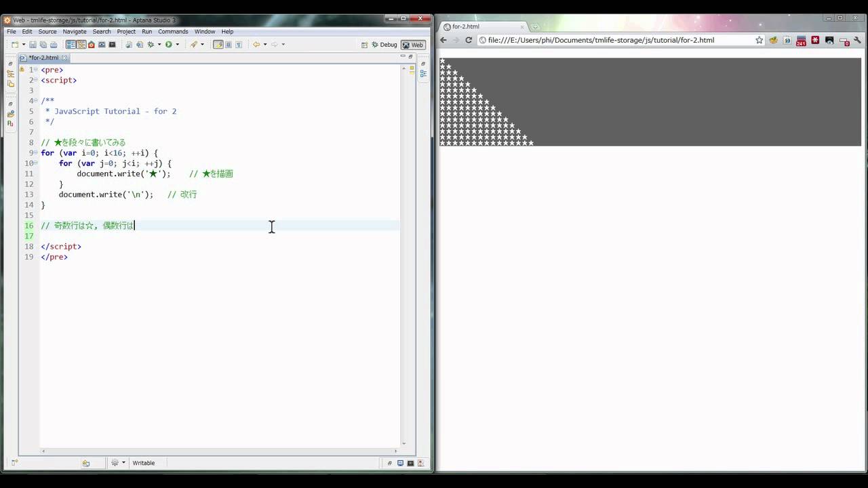Click the Forward navigation arrow in Aptana
The image size is (868, 488).
coord(275,45)
